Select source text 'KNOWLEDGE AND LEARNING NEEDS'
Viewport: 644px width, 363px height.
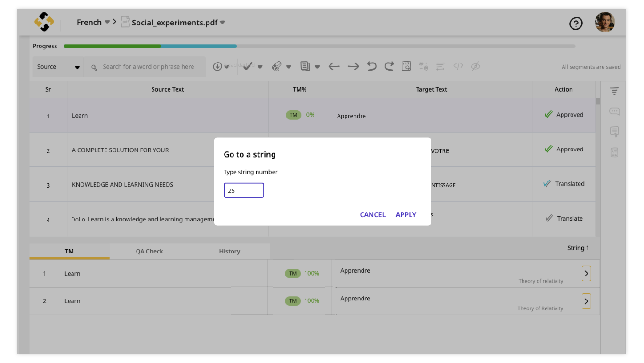pos(122,185)
